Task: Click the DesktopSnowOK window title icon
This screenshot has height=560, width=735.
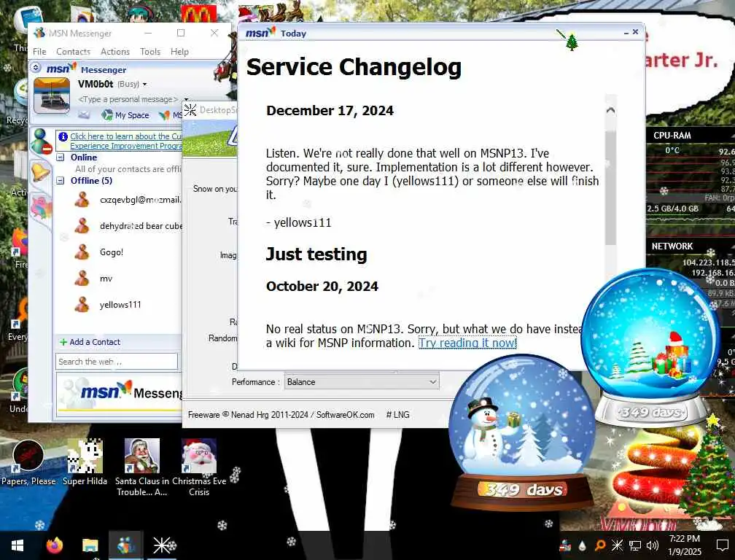Action: pyautogui.click(x=190, y=110)
